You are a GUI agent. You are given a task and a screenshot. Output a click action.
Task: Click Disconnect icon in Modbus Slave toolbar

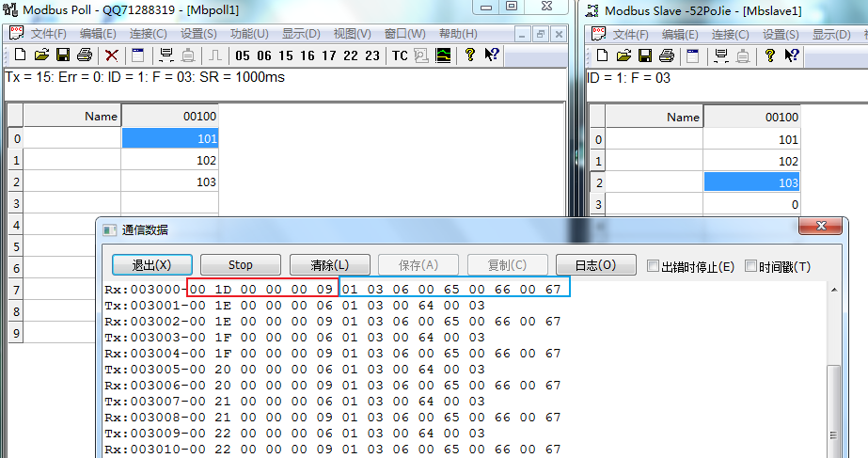(743, 55)
